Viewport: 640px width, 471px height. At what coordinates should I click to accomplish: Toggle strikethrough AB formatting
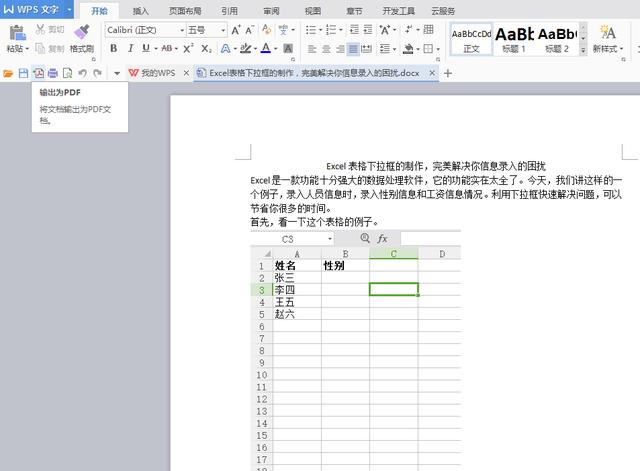click(x=167, y=49)
